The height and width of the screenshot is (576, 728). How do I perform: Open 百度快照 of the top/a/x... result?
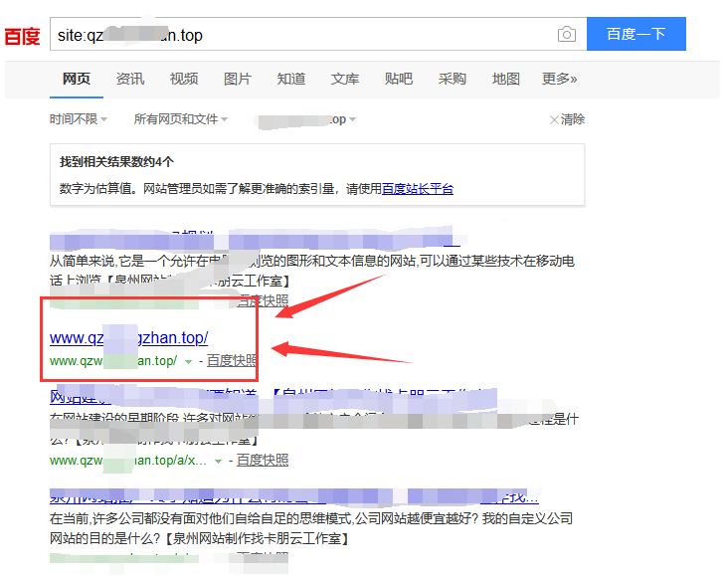tap(263, 460)
